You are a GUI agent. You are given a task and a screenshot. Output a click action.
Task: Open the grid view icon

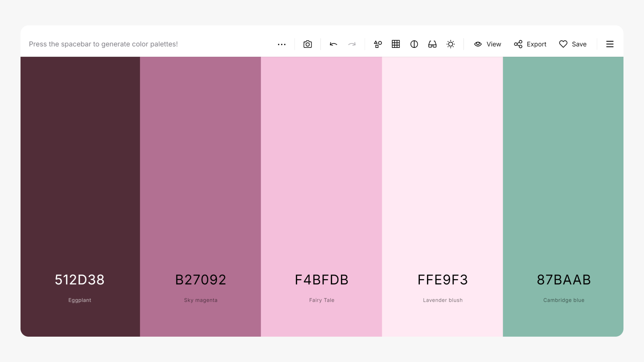[396, 44]
